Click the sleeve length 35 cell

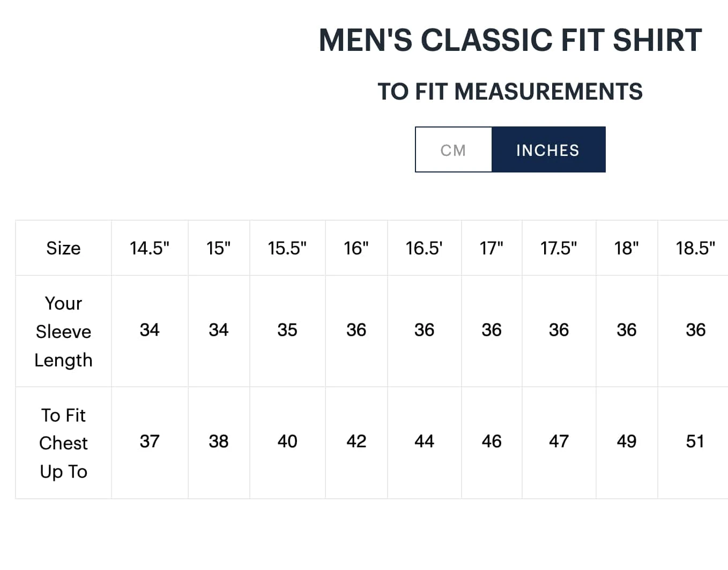[x=287, y=330]
